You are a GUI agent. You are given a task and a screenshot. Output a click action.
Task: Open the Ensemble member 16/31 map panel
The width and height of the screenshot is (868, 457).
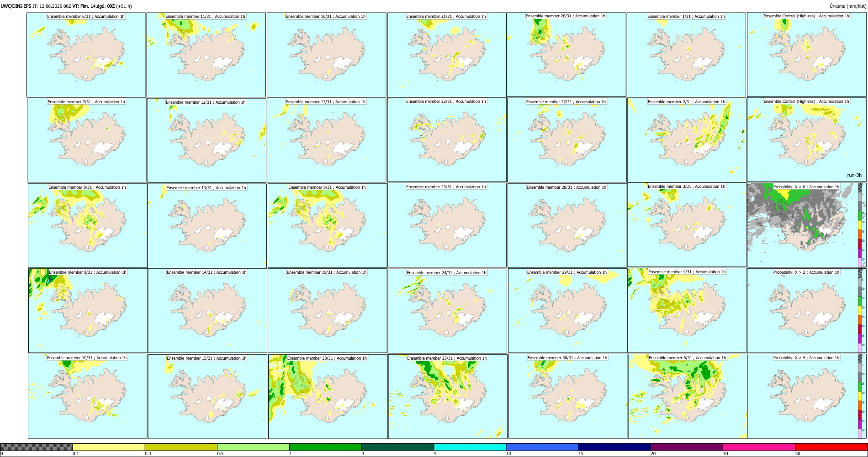[326, 55]
